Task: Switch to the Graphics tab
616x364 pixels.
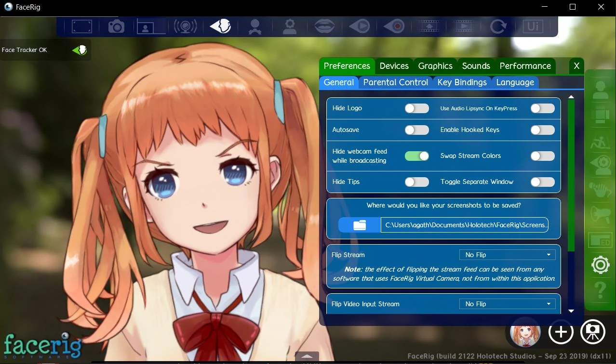Action: coord(435,66)
